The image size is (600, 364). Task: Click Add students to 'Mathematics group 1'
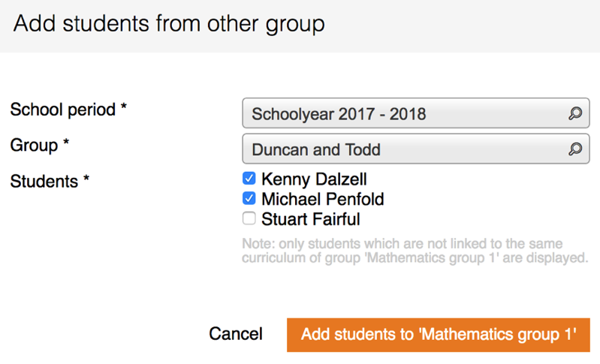438,334
